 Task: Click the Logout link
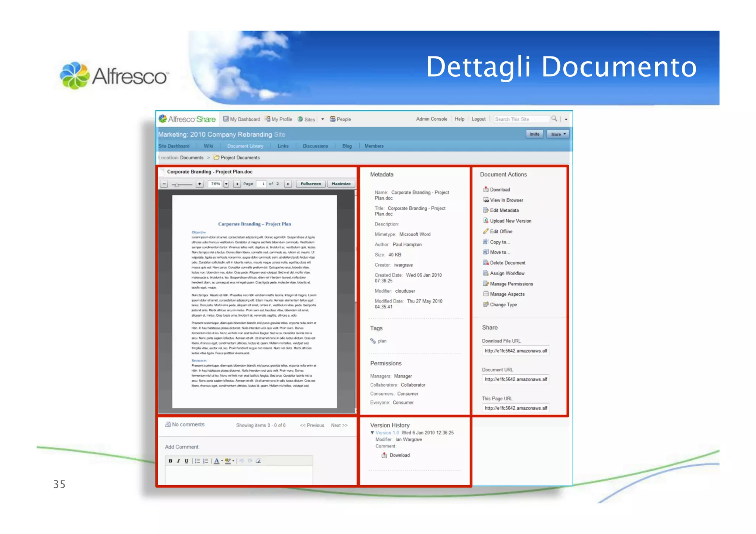479,119
